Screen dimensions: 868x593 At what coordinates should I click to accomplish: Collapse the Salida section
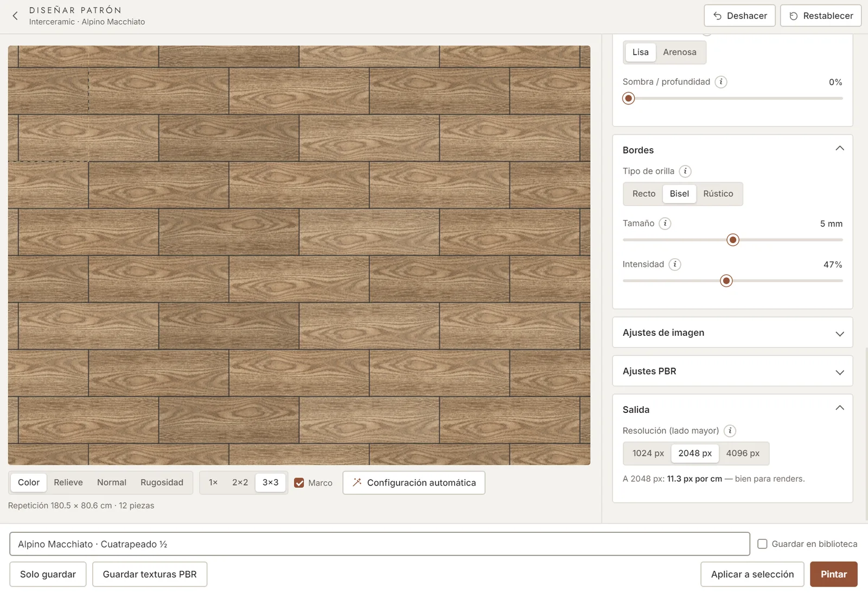(x=840, y=408)
